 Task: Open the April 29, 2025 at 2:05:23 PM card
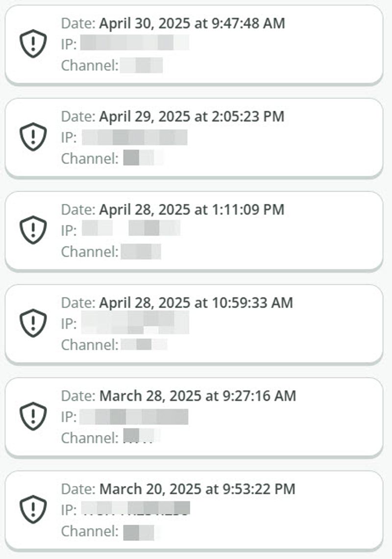pyautogui.click(x=194, y=138)
